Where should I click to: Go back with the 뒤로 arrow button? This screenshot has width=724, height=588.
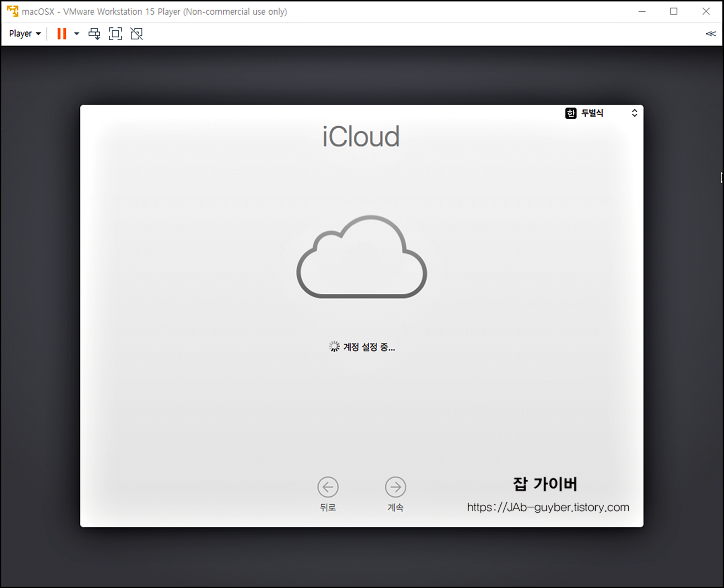(x=328, y=487)
